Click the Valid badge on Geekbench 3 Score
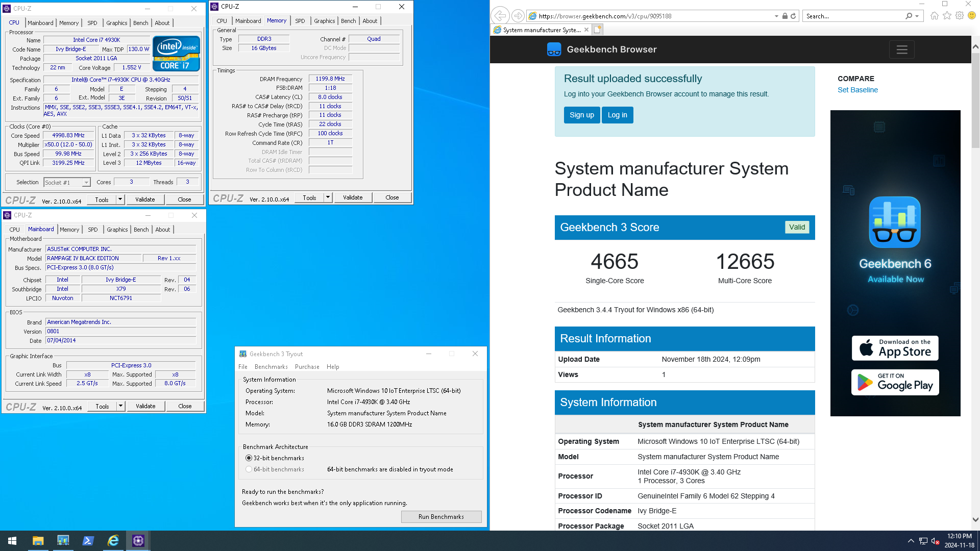Image resolution: width=980 pixels, height=551 pixels. [x=797, y=227]
